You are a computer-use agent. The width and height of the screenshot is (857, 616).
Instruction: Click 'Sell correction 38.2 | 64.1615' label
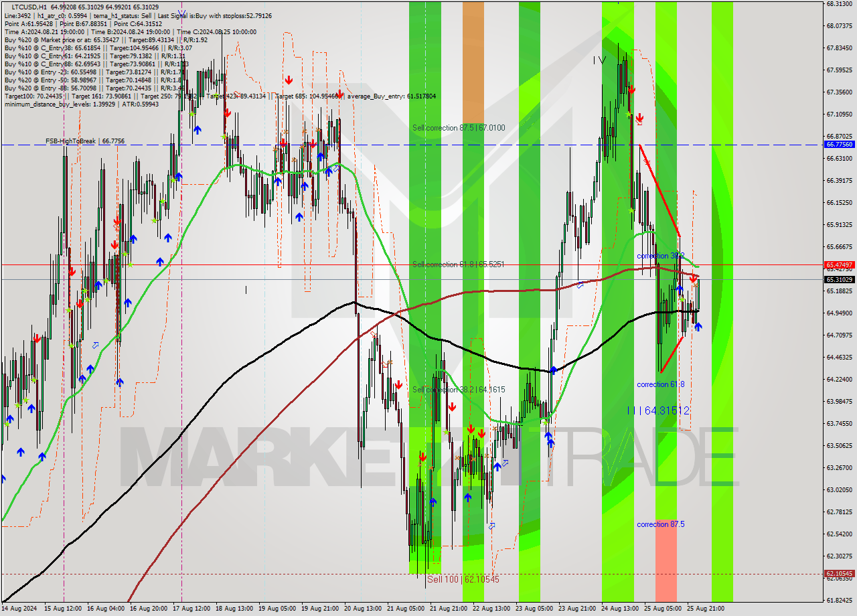tap(459, 390)
